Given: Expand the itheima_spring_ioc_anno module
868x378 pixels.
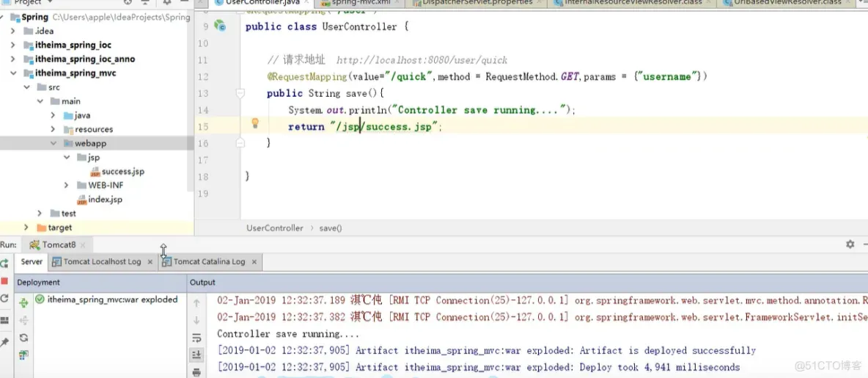Looking at the screenshot, I should point(12,59).
